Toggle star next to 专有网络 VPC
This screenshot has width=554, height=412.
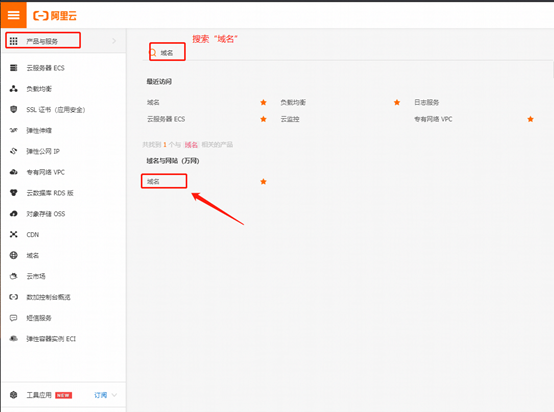pos(530,119)
